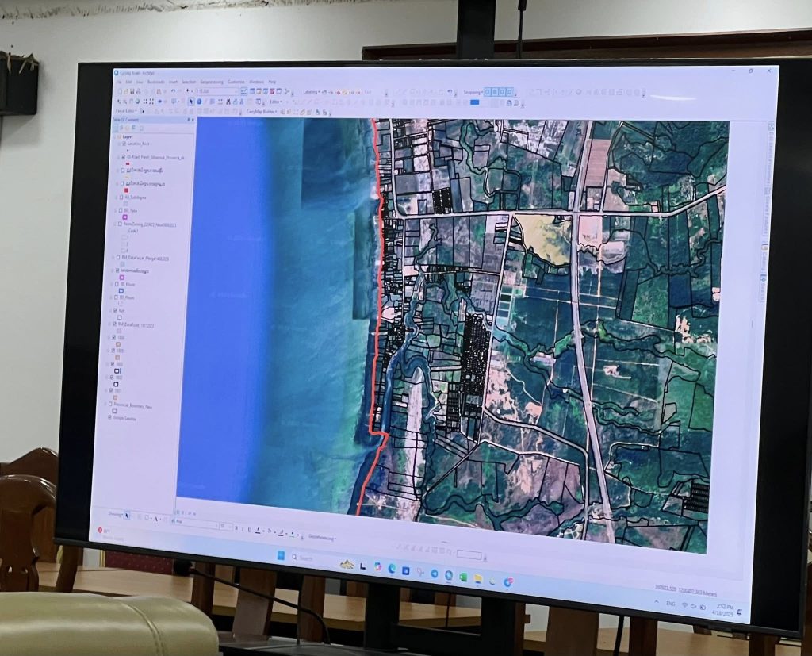Open the Geoprocessing menu
Viewport: 812px width, 656px height.
(x=212, y=82)
